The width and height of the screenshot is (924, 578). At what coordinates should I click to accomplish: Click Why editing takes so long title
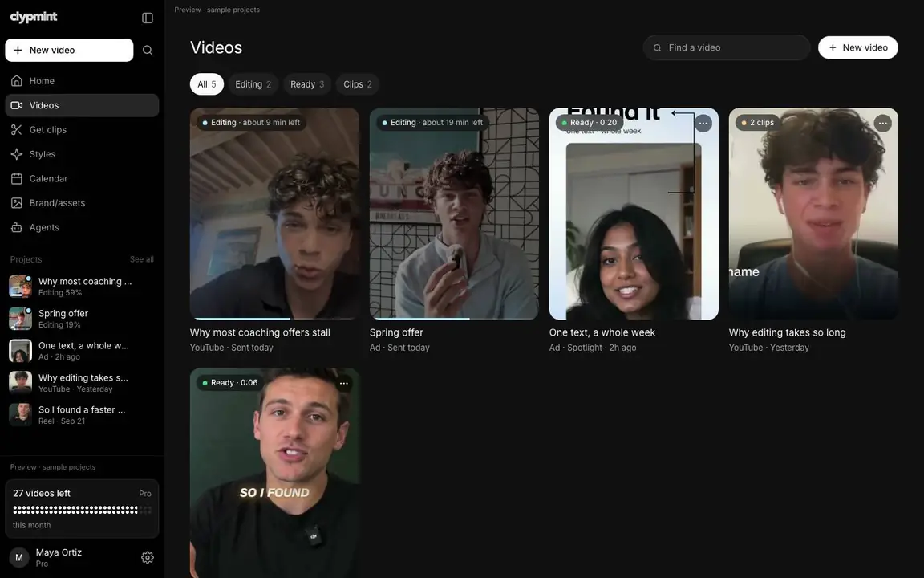(788, 332)
